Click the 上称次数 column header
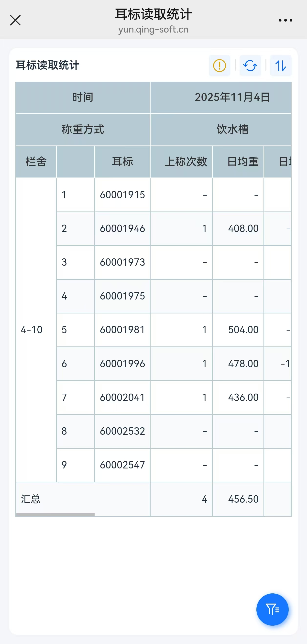This screenshot has width=307, height=644. coord(186,162)
